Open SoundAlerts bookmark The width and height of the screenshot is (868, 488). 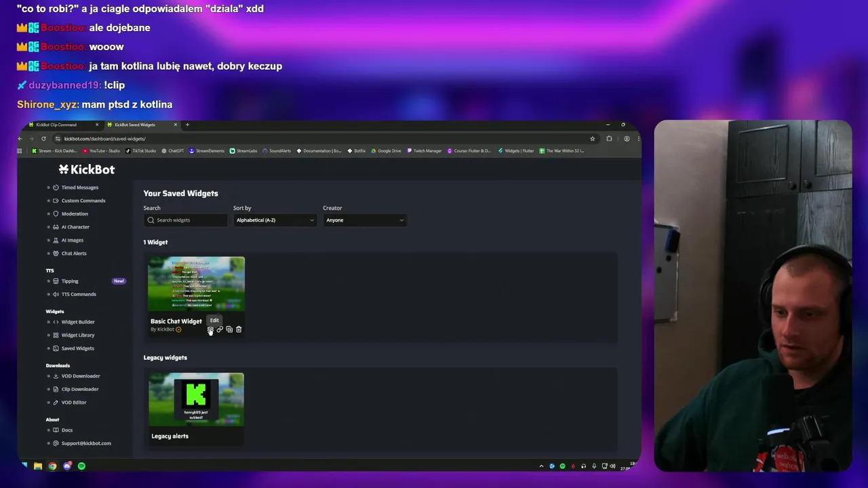(277, 151)
